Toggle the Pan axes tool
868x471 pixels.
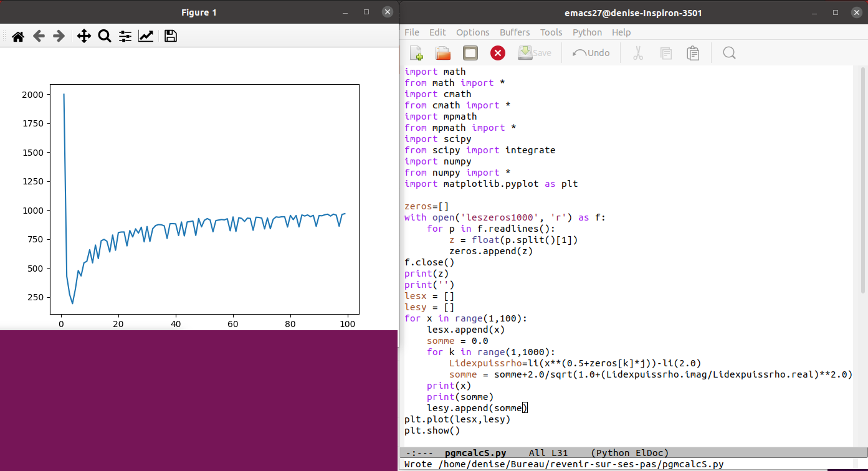[84, 37]
